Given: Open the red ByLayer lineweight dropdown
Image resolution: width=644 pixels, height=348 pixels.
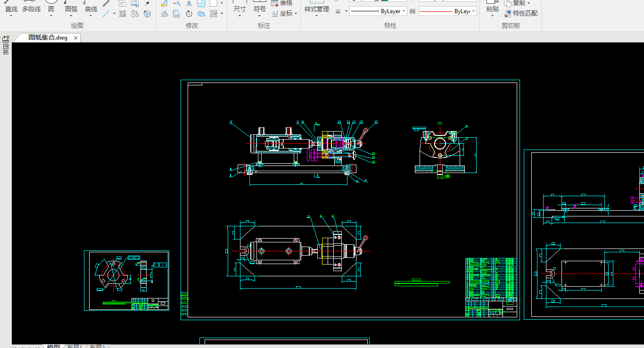Looking at the screenshot, I should pos(473,11).
